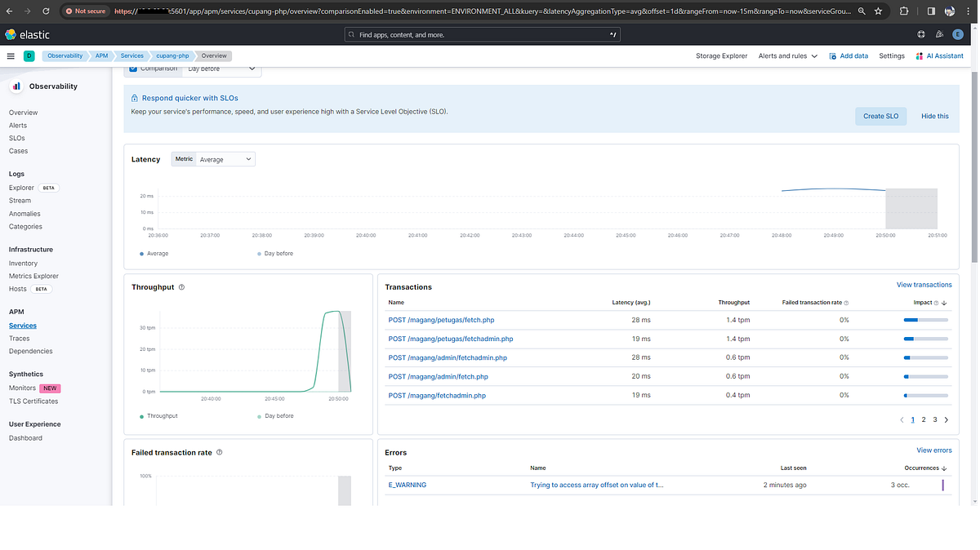Open the user profile avatar
The height and width of the screenshot is (550, 980).
click(957, 34)
